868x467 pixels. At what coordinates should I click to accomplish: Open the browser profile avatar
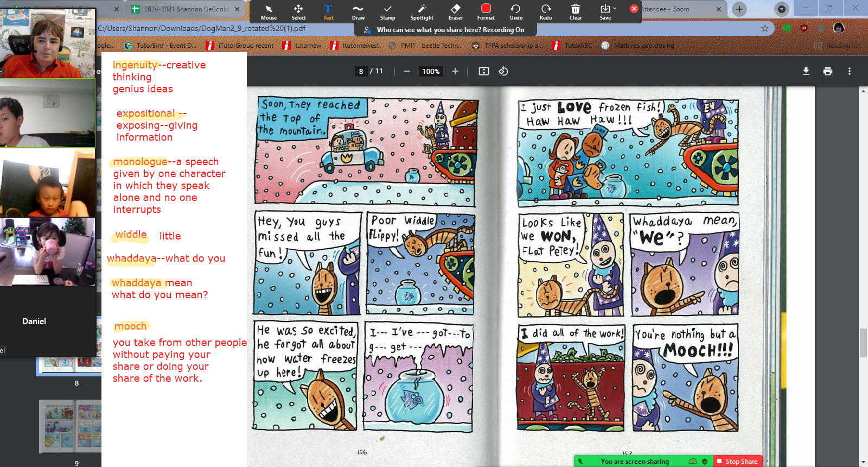[x=839, y=28]
